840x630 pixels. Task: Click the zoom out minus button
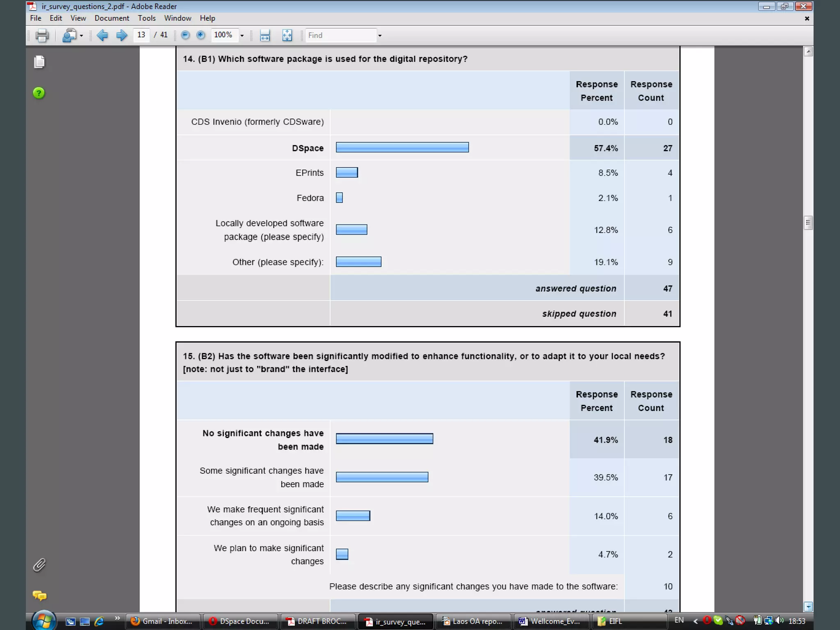point(185,35)
